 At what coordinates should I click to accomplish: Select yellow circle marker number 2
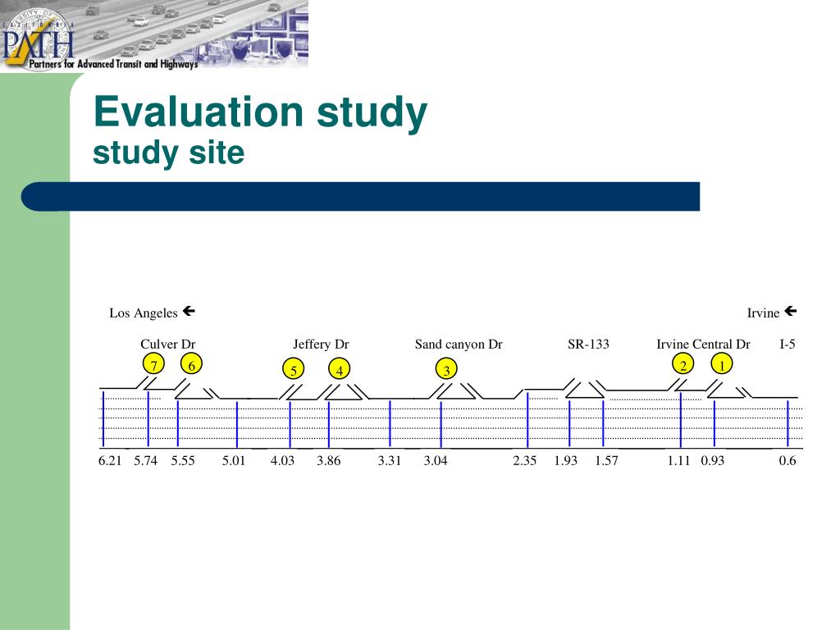683,364
